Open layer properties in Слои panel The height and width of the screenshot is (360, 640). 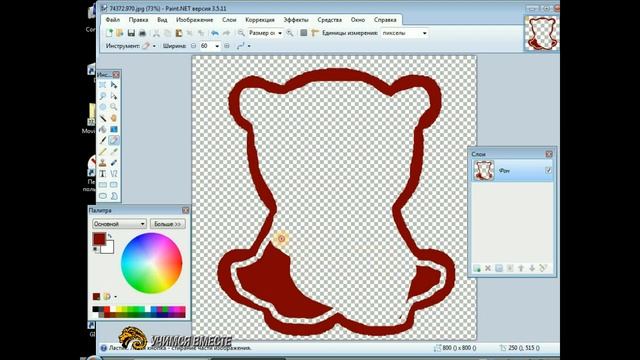click(543, 268)
